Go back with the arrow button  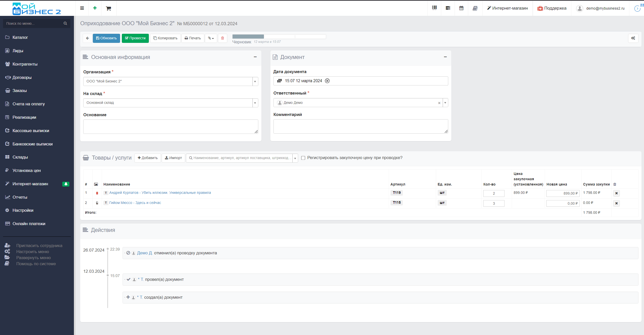87,38
